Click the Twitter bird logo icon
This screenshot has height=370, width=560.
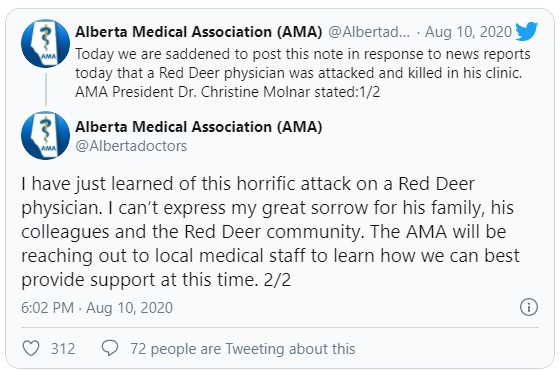click(x=526, y=31)
